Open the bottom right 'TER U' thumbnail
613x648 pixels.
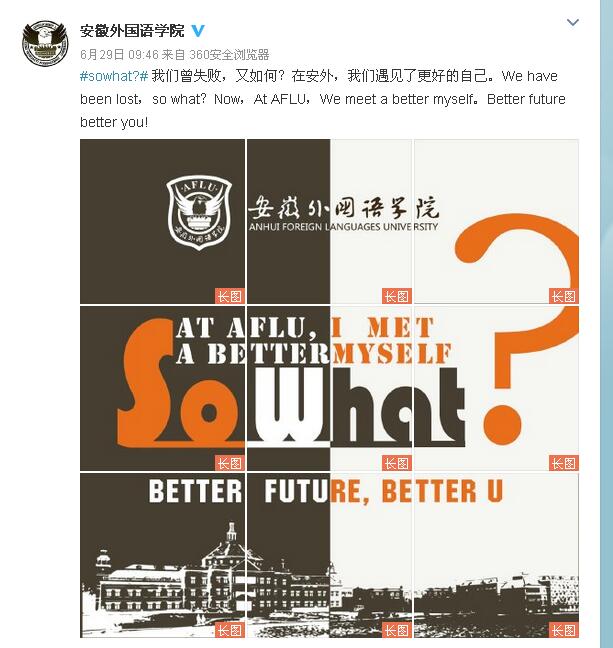point(496,555)
